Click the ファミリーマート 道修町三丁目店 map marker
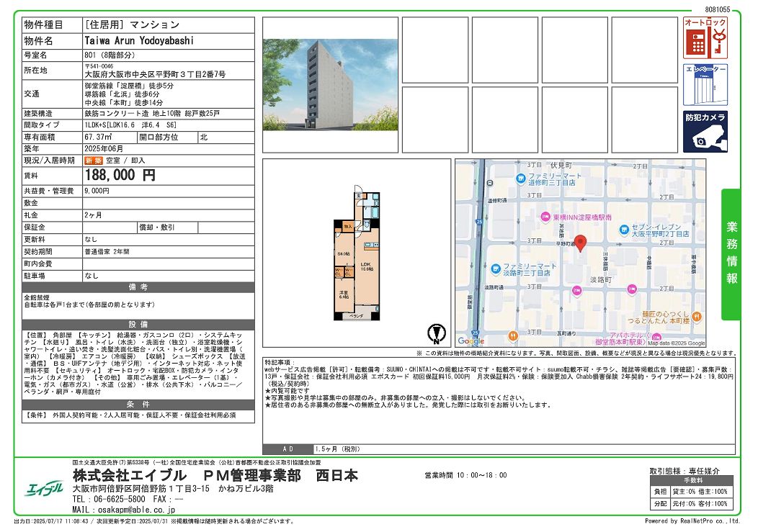 520,179
